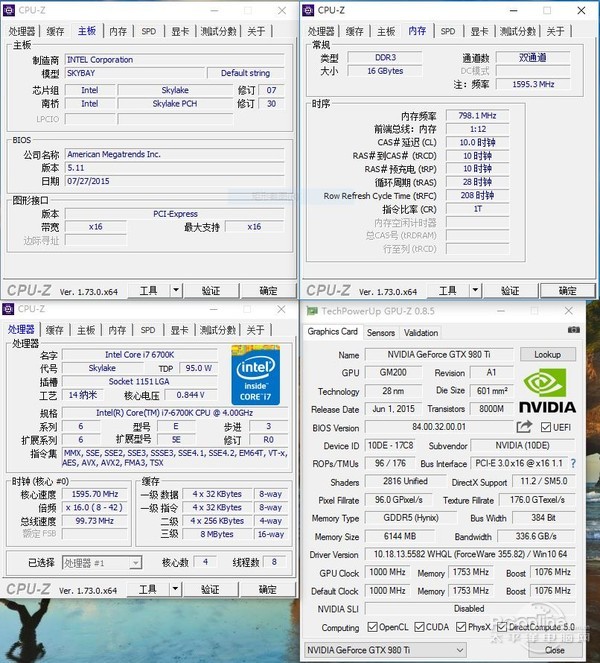Toggle the CUDA checkbox

tap(419, 627)
